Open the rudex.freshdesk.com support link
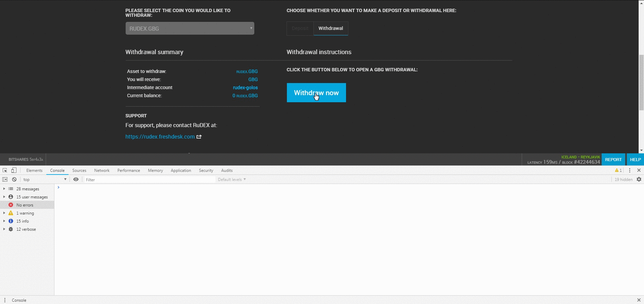 click(x=160, y=137)
